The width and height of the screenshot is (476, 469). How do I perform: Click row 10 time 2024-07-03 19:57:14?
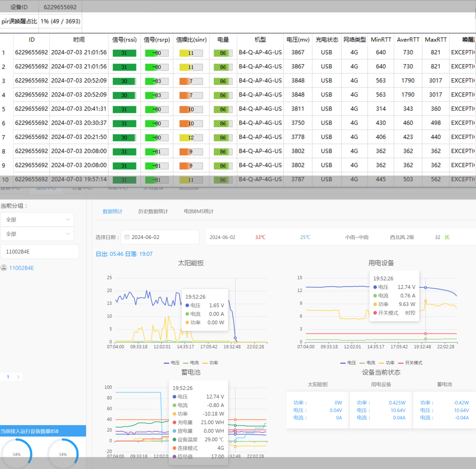point(79,179)
